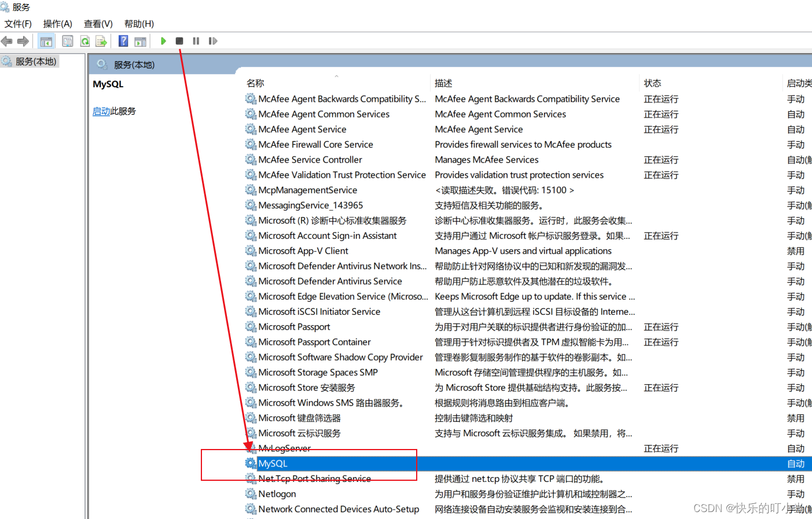Toggle the console tree pane icon
Viewport: 812px width, 519px height.
pos(46,41)
